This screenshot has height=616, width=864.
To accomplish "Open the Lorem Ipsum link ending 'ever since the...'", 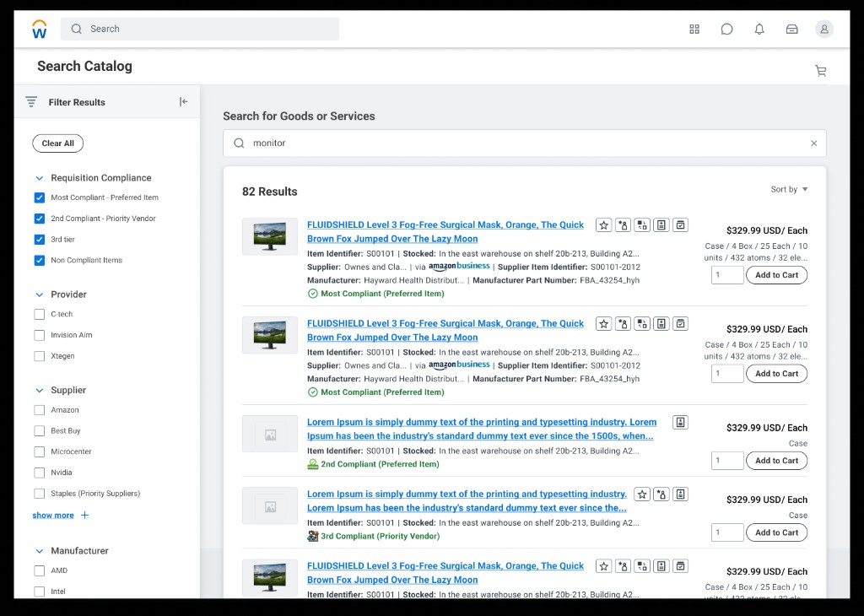I will (467, 501).
